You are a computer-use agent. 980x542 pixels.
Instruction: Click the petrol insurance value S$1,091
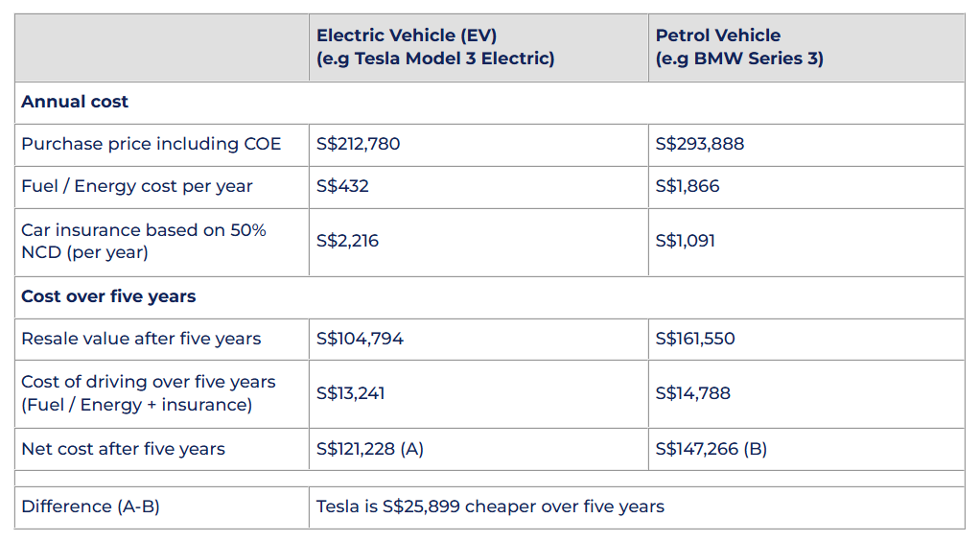[x=685, y=241]
